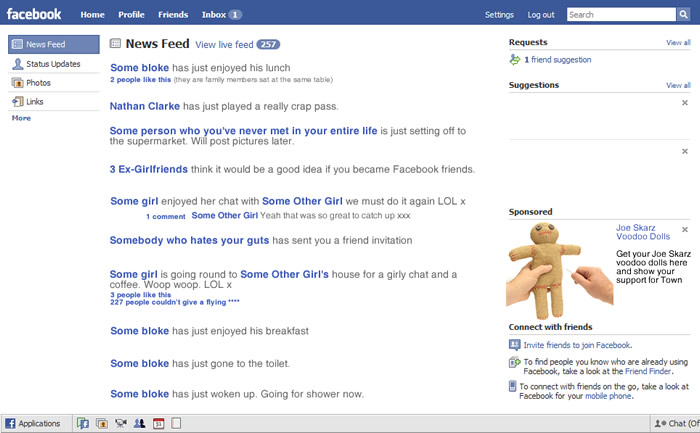Click the search magnifier button

(x=683, y=14)
